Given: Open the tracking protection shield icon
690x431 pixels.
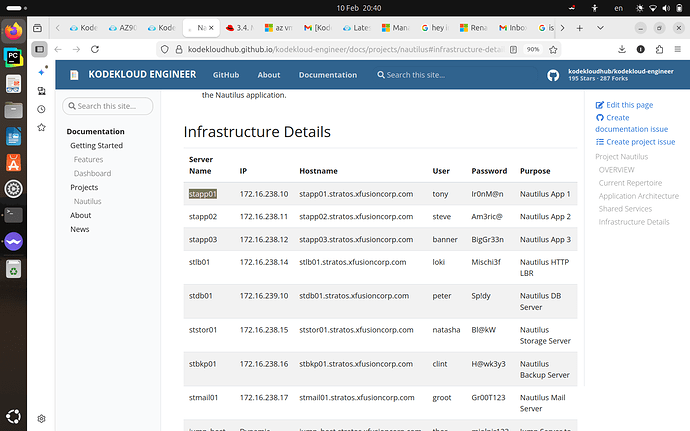Looking at the screenshot, I should click(165, 49).
